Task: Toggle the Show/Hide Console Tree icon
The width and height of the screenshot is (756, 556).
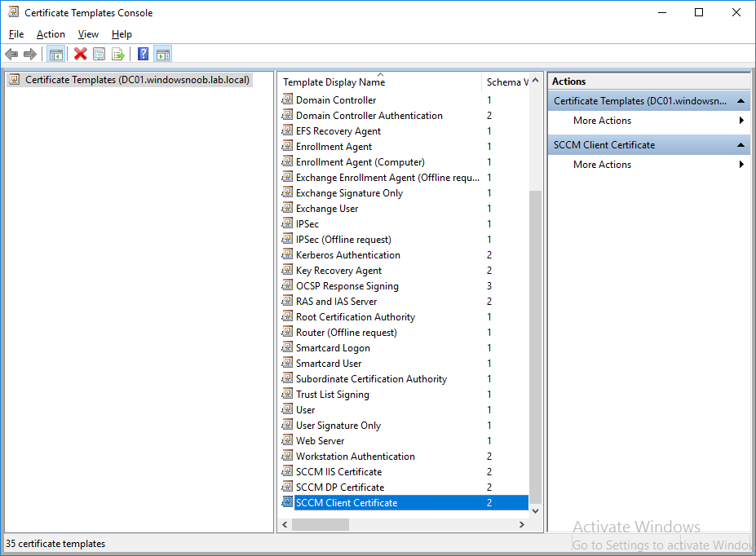Action: point(56,54)
